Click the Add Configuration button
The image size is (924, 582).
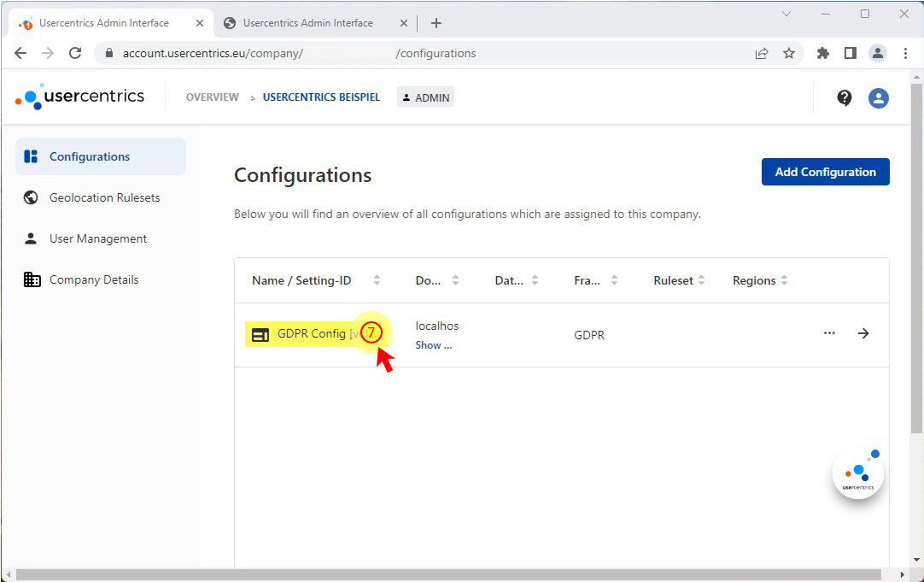point(825,172)
